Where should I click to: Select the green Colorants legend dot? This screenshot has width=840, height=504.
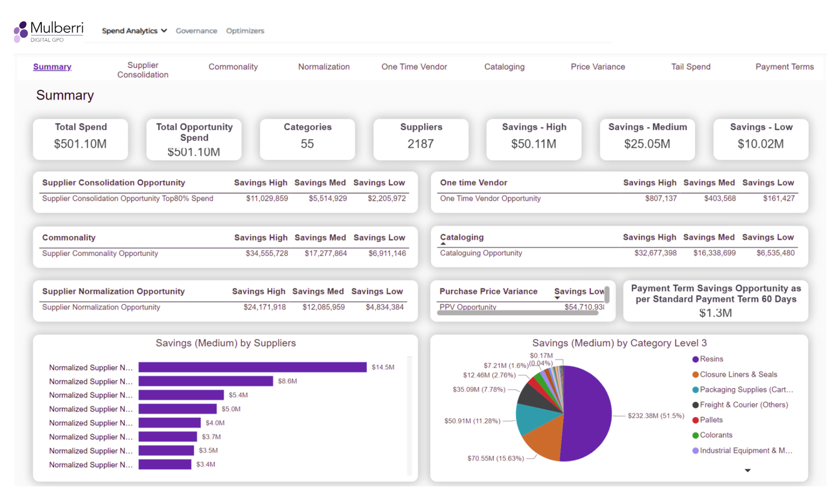695,435
